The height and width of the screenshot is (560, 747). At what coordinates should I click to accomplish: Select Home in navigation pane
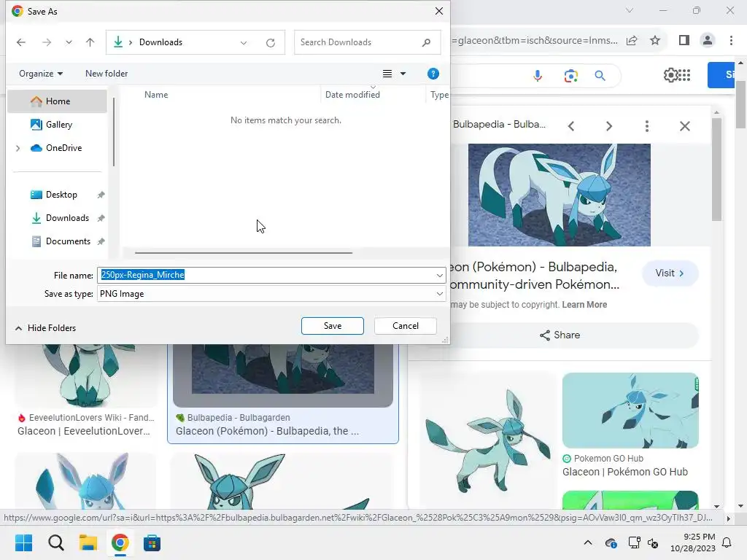(57, 101)
